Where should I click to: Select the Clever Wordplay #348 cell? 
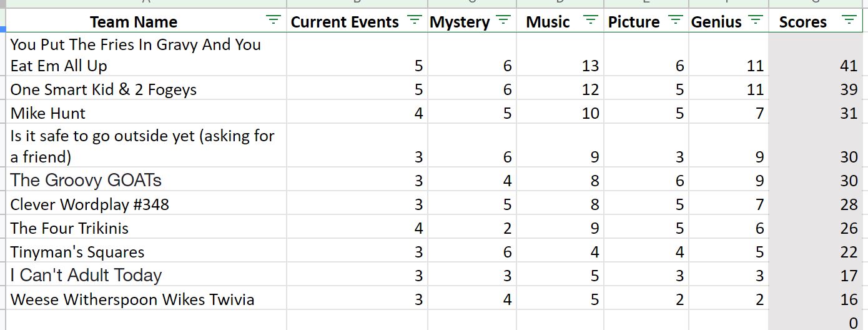click(x=146, y=204)
